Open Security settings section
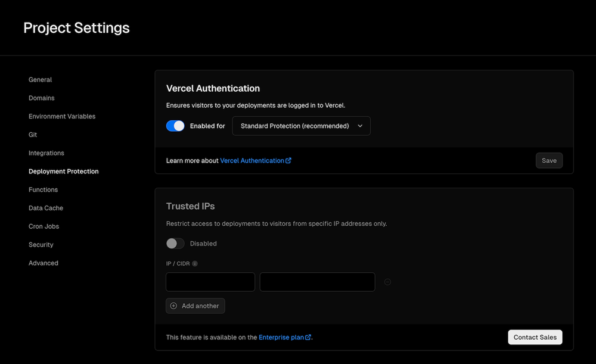Screen dimensions: 596x364 (41, 245)
